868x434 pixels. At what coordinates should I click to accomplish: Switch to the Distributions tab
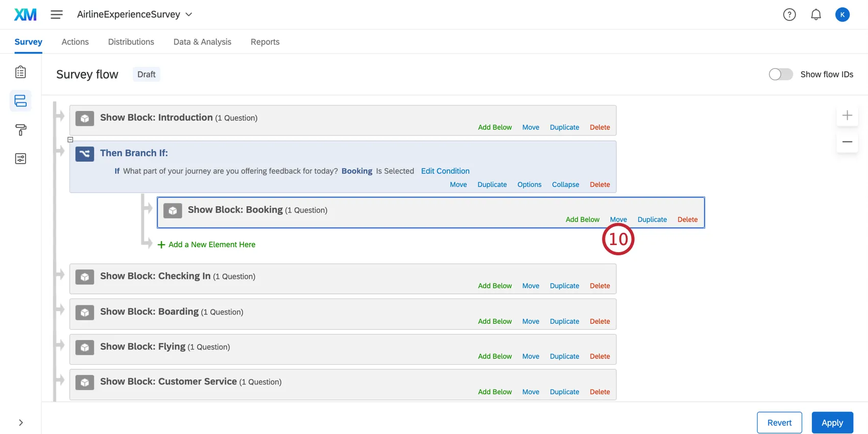tap(131, 42)
